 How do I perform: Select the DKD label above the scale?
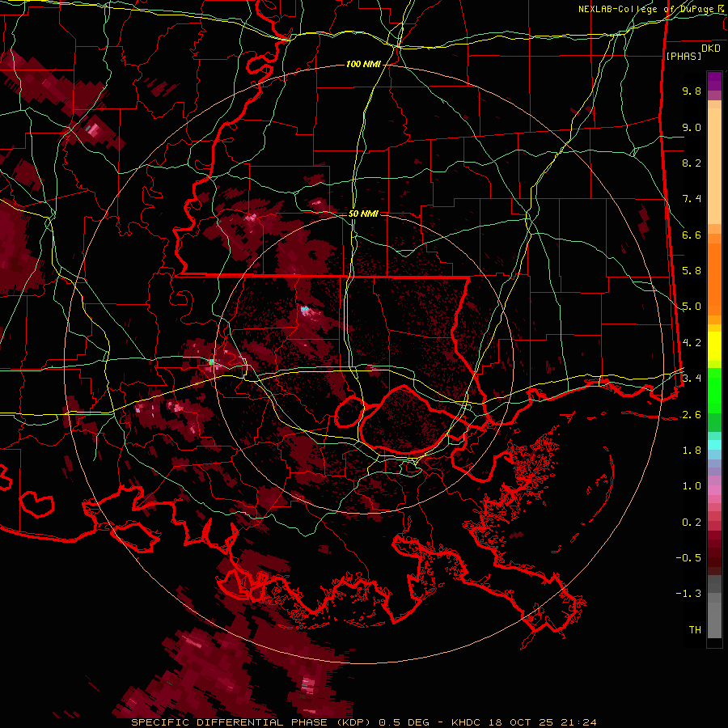point(710,49)
